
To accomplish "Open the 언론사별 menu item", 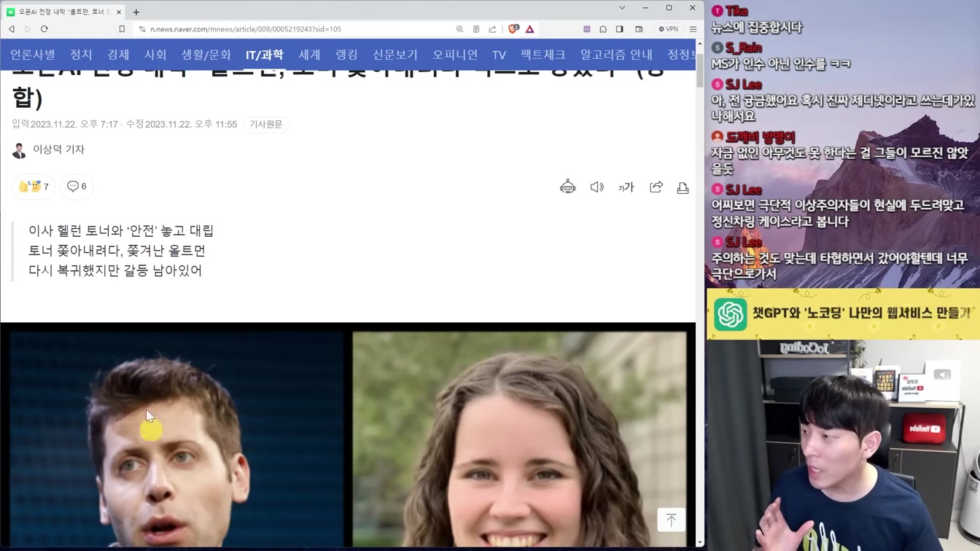I will [x=33, y=55].
